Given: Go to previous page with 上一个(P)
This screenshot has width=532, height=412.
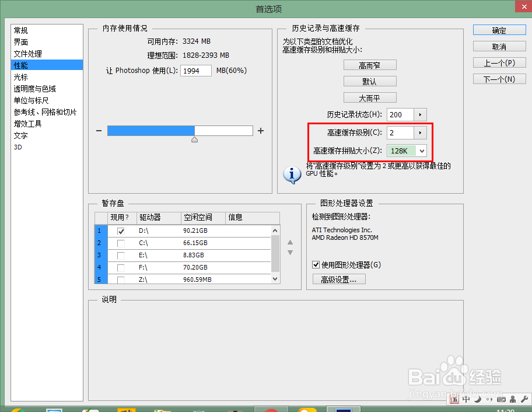Looking at the screenshot, I should coord(499,63).
